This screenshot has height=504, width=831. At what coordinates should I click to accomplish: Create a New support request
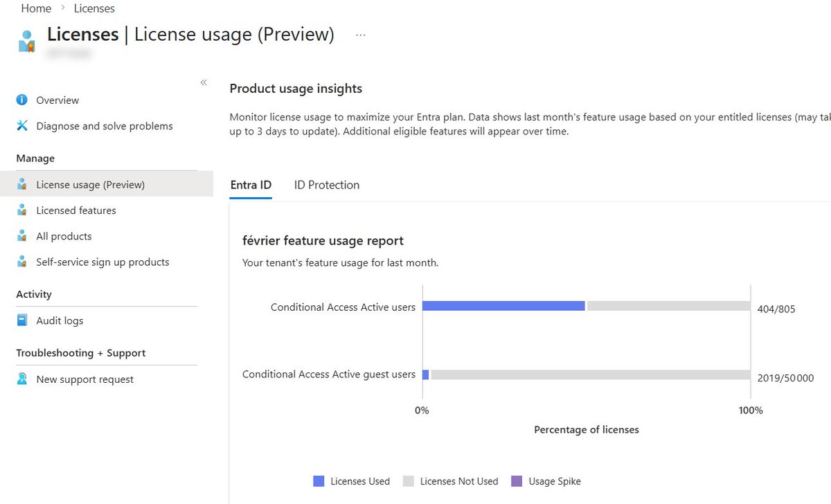coord(85,379)
